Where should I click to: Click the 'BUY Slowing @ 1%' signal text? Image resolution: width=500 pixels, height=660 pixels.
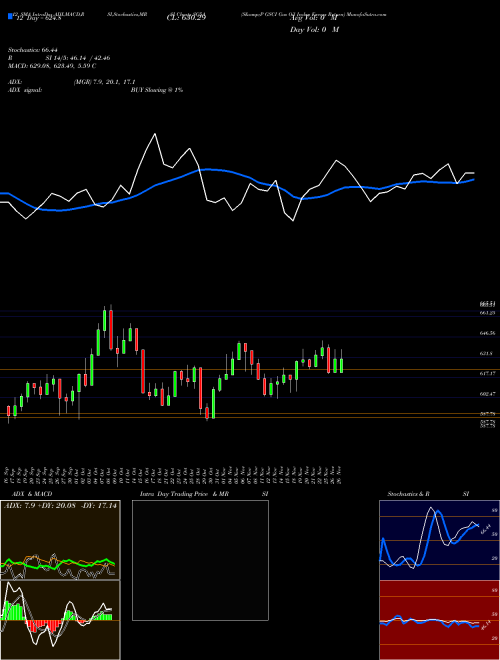157,90
